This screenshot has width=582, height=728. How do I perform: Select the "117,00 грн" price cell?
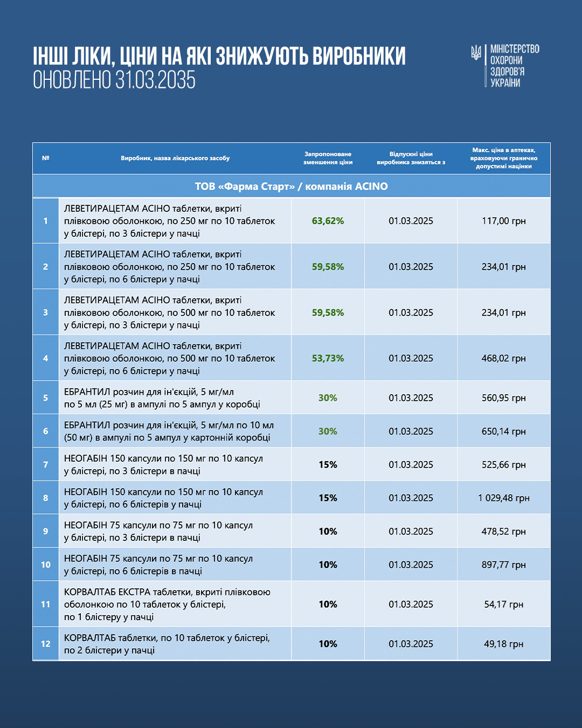coord(504,221)
